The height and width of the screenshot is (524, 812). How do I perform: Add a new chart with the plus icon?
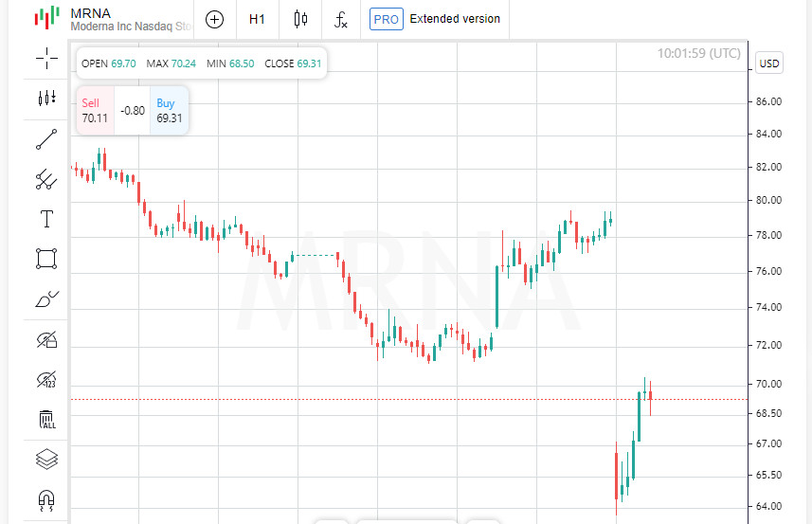pos(214,19)
